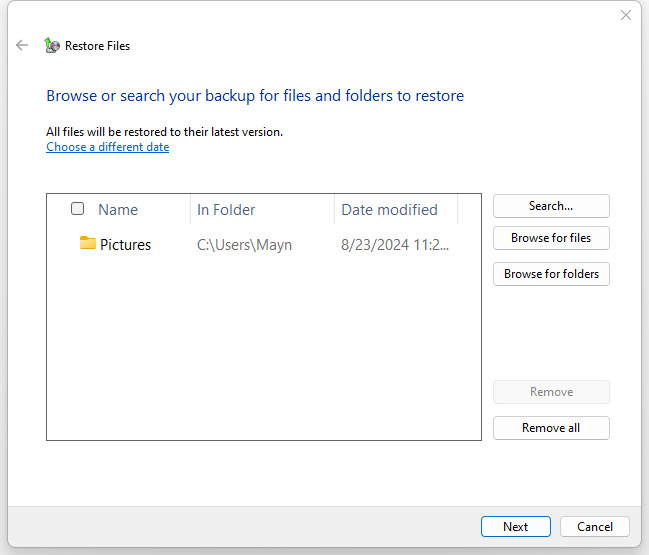Image resolution: width=649 pixels, height=555 pixels.
Task: Select the Pictures row name
Action: pos(125,245)
